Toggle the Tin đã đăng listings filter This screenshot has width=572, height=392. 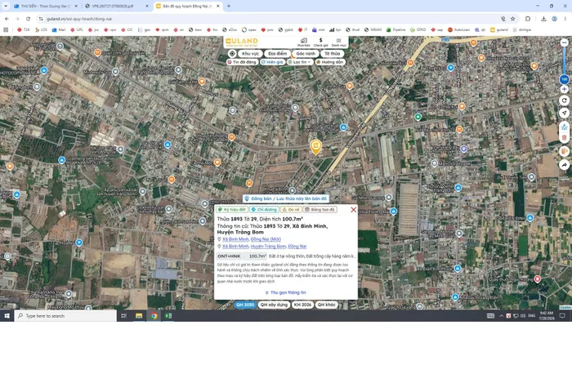click(242, 62)
